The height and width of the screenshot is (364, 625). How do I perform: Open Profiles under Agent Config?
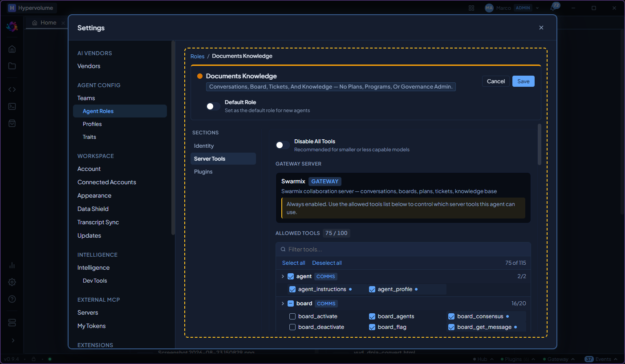[x=92, y=124]
